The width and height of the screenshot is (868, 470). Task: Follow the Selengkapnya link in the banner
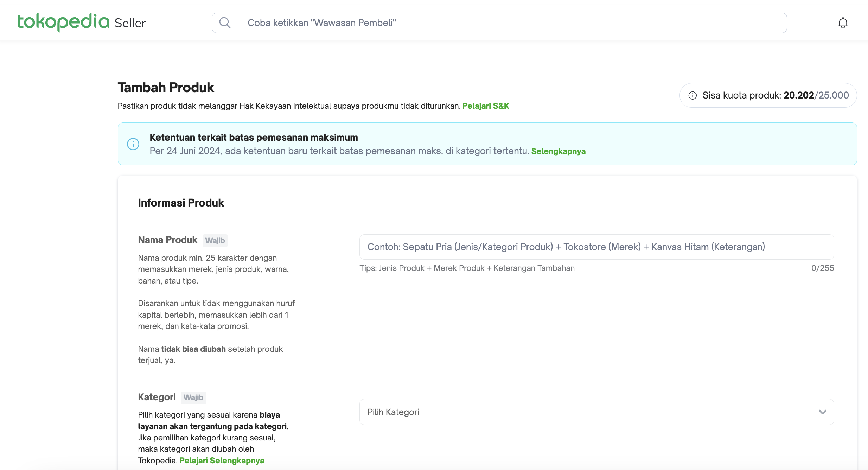(x=558, y=151)
